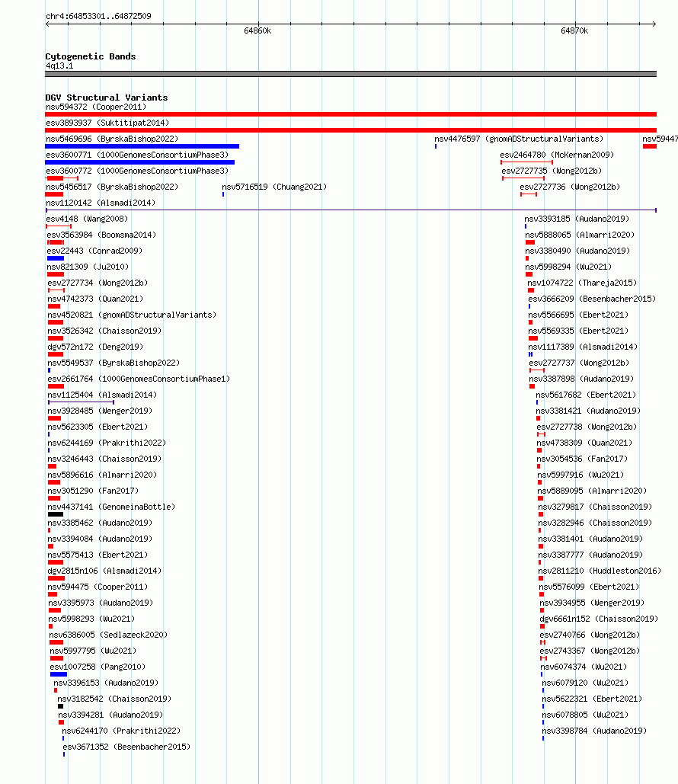Open esv3600772 (1000GenomesConsortiumPhase3) label
The height and width of the screenshot is (784, 678).
[x=137, y=171]
